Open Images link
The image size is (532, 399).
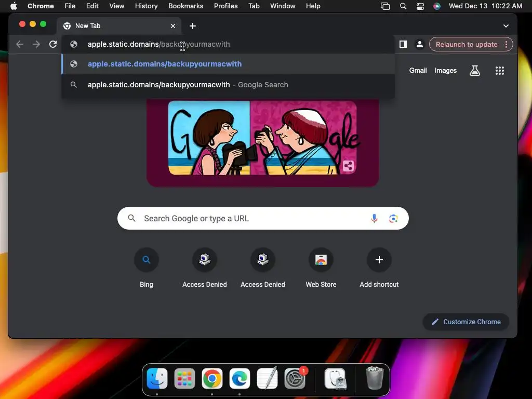(x=445, y=71)
